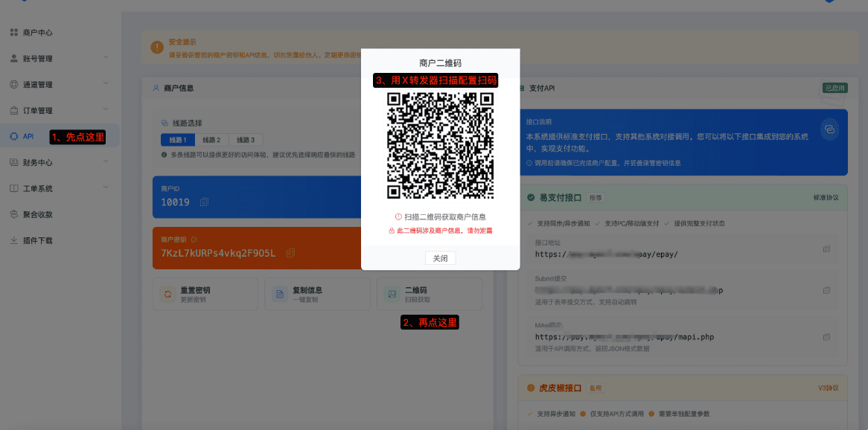Click the 商户中心 grid icon
Screen dimensions: 868x430
click(x=14, y=33)
